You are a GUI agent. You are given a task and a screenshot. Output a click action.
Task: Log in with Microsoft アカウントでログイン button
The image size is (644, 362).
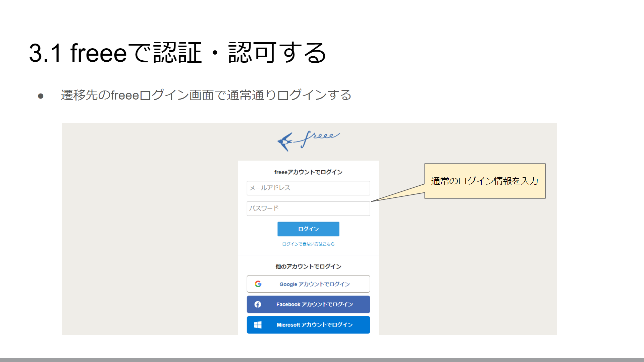coord(308,325)
